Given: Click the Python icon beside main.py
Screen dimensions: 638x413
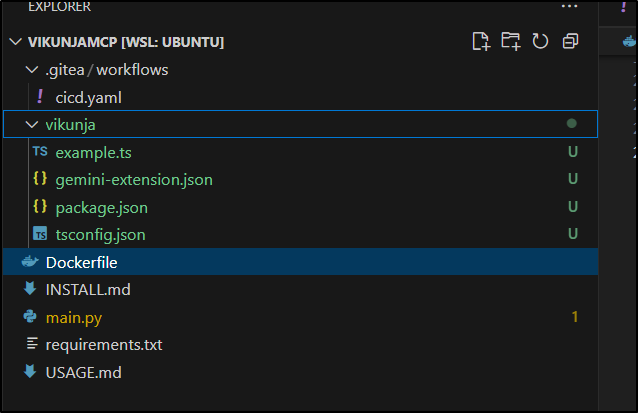Looking at the screenshot, I should pyautogui.click(x=30, y=317).
